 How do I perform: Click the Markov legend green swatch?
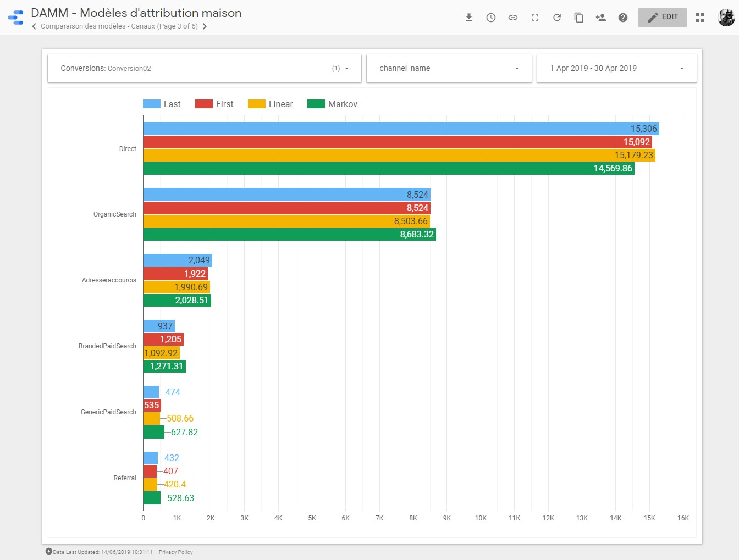[x=316, y=104]
